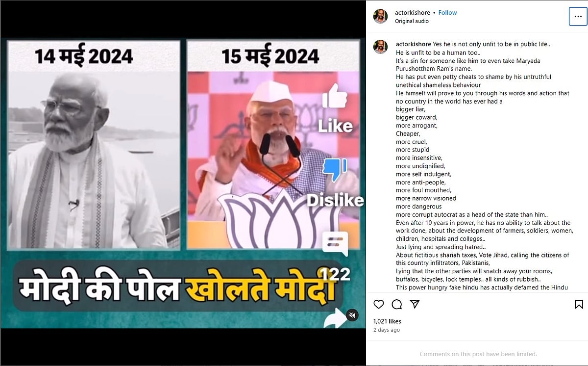Open the three-dot more options menu

pos(578,17)
